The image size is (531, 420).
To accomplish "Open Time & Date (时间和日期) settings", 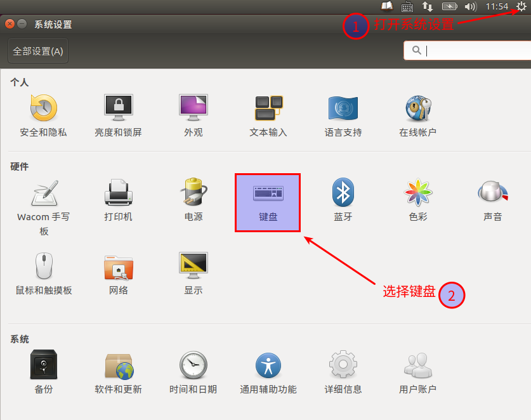I will click(193, 372).
